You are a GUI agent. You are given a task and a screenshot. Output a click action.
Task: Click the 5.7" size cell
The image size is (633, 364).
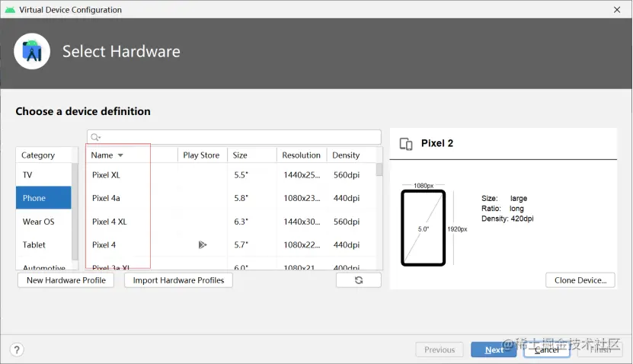click(x=241, y=244)
